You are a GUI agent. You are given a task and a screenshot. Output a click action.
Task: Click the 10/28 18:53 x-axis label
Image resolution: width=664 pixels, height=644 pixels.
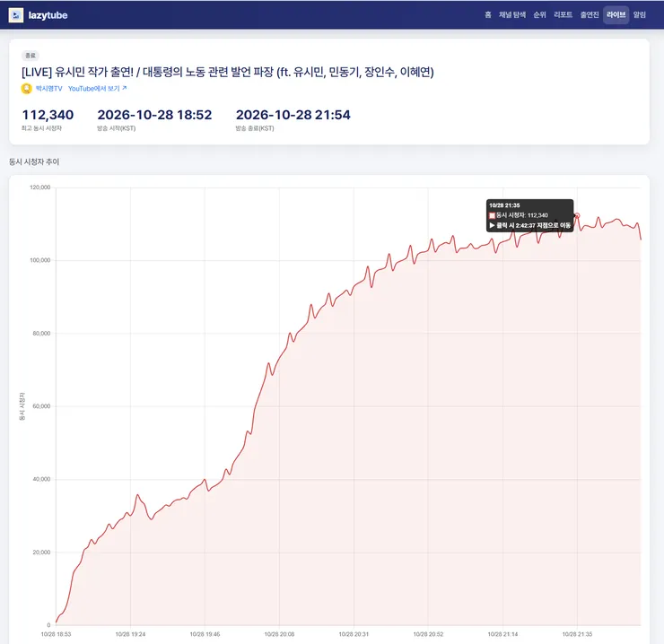click(x=56, y=634)
